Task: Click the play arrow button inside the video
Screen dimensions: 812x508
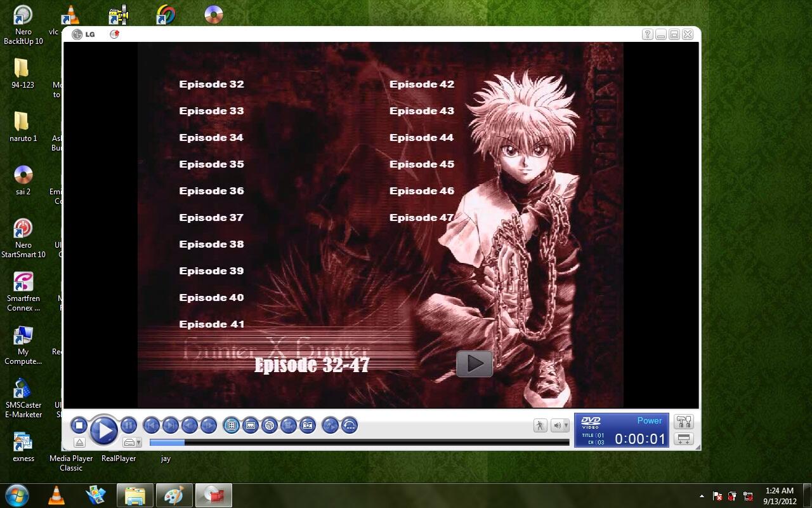Action: [475, 363]
